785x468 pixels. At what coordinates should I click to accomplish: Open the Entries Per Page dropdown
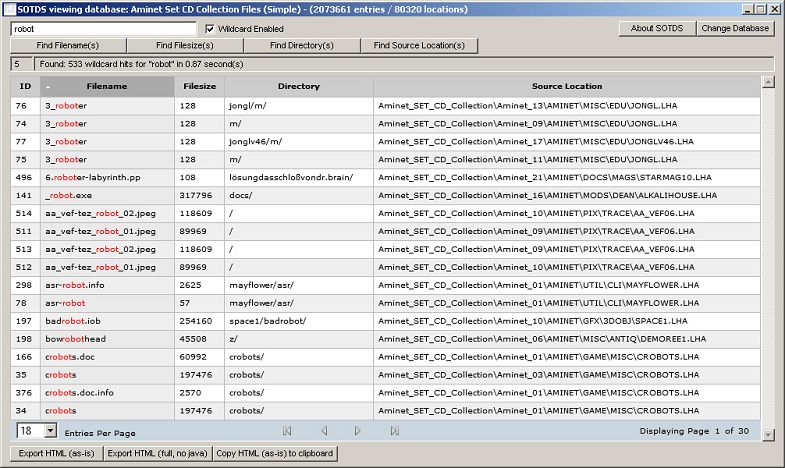[x=50, y=431]
